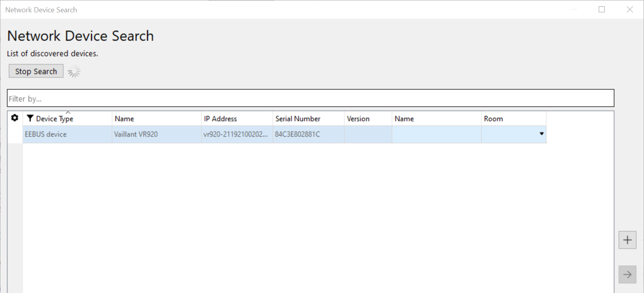The width and height of the screenshot is (644, 293).
Task: Click the Vaillant VR920 name cell
Action: coord(156,134)
